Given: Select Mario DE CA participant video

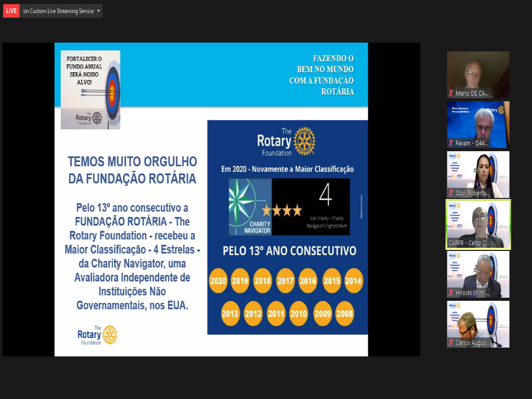Looking at the screenshot, I should 478,72.
